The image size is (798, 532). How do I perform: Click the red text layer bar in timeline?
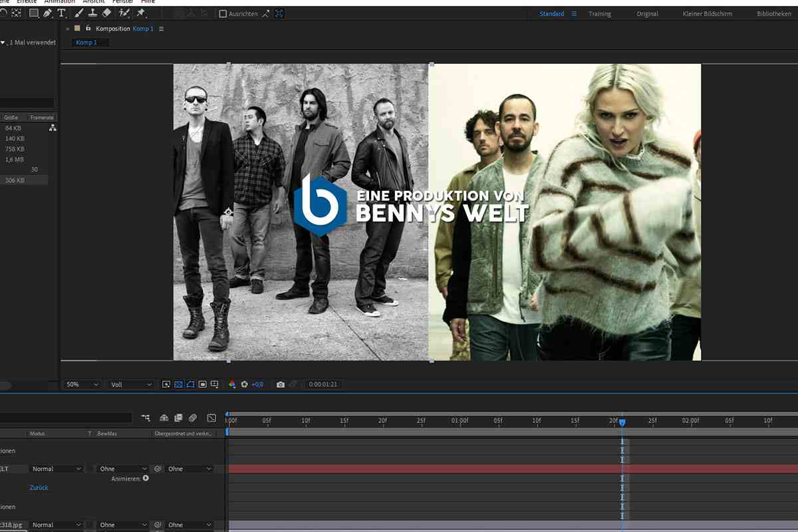[x=513, y=469]
